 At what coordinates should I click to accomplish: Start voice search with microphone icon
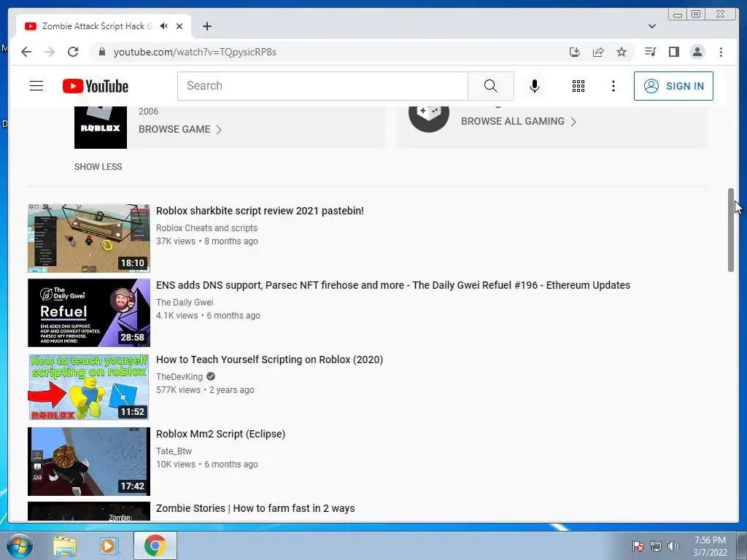pyautogui.click(x=535, y=86)
